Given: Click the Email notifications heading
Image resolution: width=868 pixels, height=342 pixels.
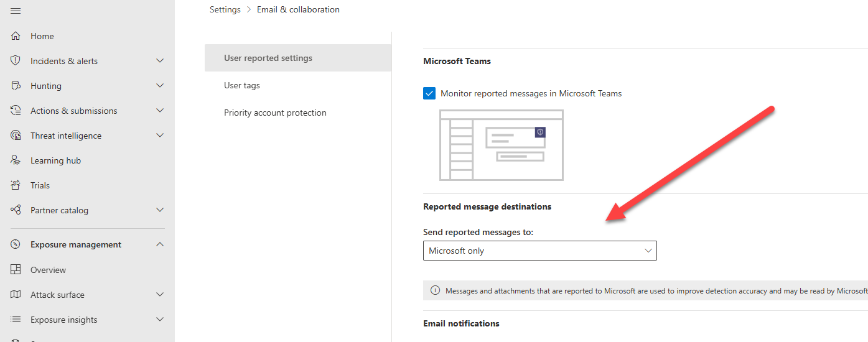Looking at the screenshot, I should pos(461,323).
